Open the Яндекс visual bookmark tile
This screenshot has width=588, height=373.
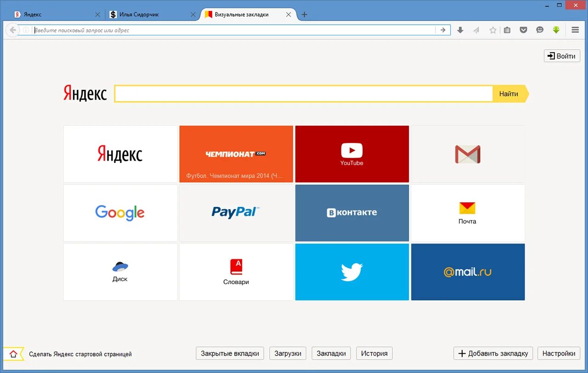tap(120, 154)
